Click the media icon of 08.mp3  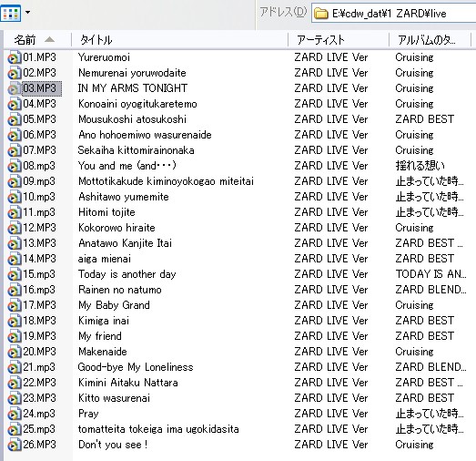pos(14,166)
